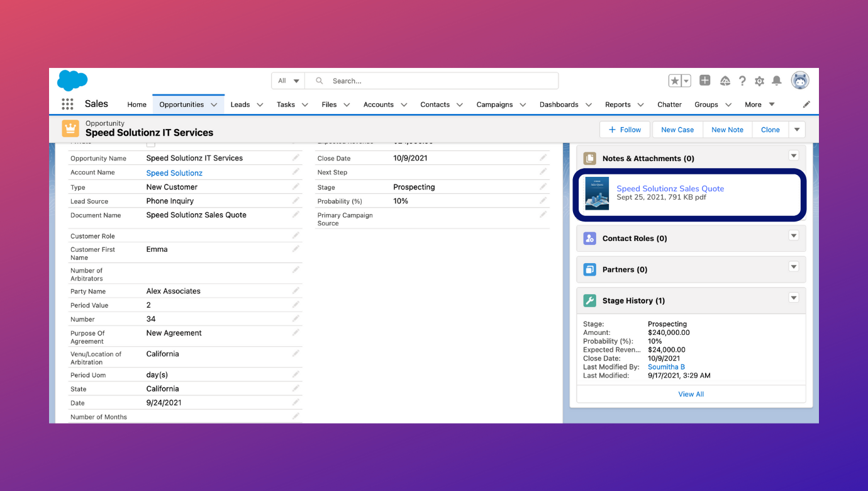Image resolution: width=868 pixels, height=491 pixels.
Task: Click the Stage History panel icon
Action: pyautogui.click(x=589, y=300)
